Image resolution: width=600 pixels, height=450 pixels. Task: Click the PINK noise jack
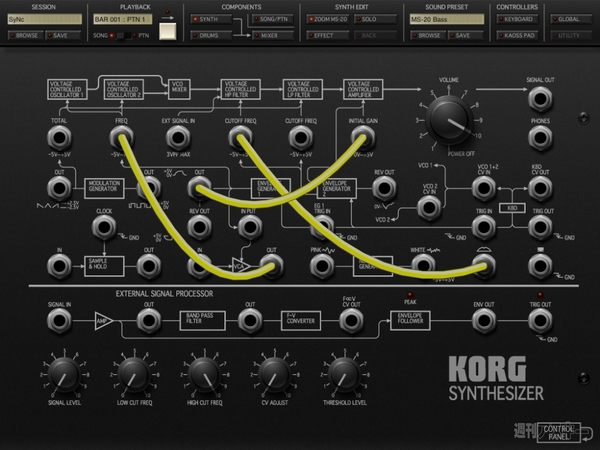coord(322,266)
